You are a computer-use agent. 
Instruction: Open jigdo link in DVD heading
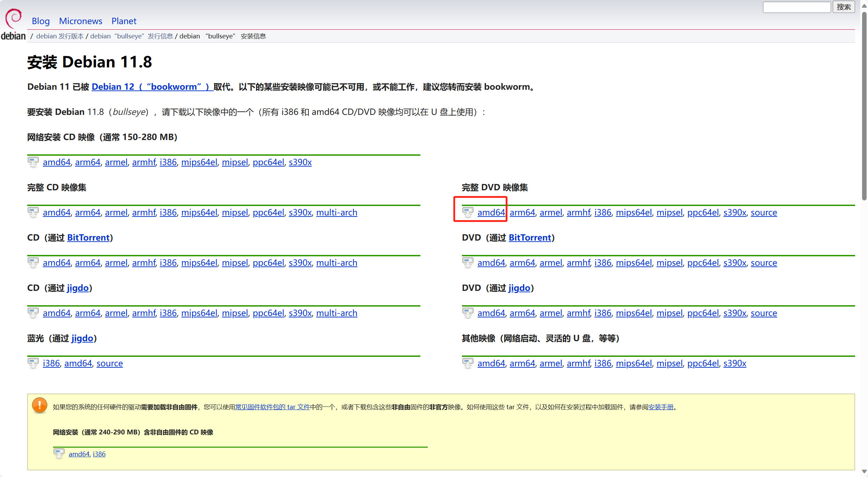519,288
